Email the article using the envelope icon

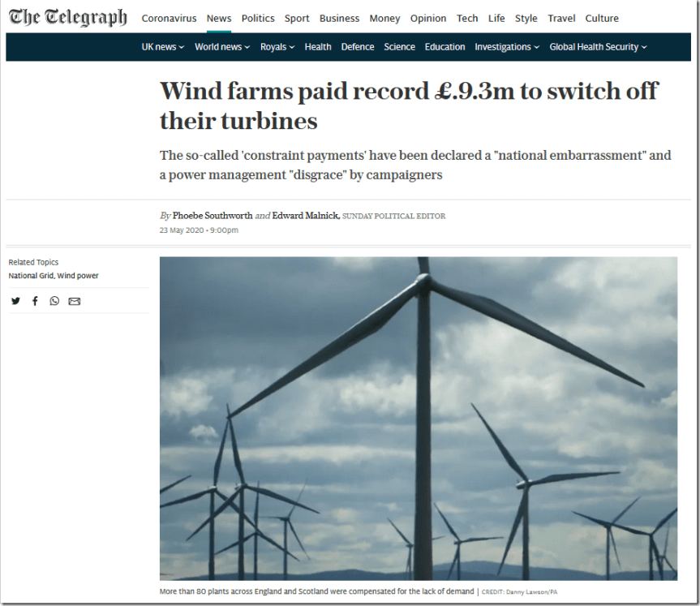pyautogui.click(x=75, y=301)
